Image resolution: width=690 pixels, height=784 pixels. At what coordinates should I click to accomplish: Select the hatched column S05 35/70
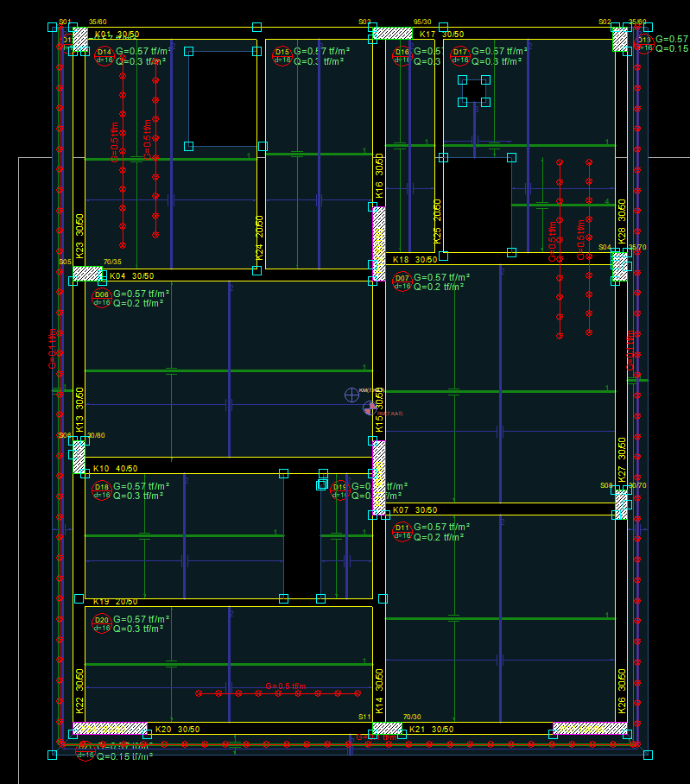[87, 274]
